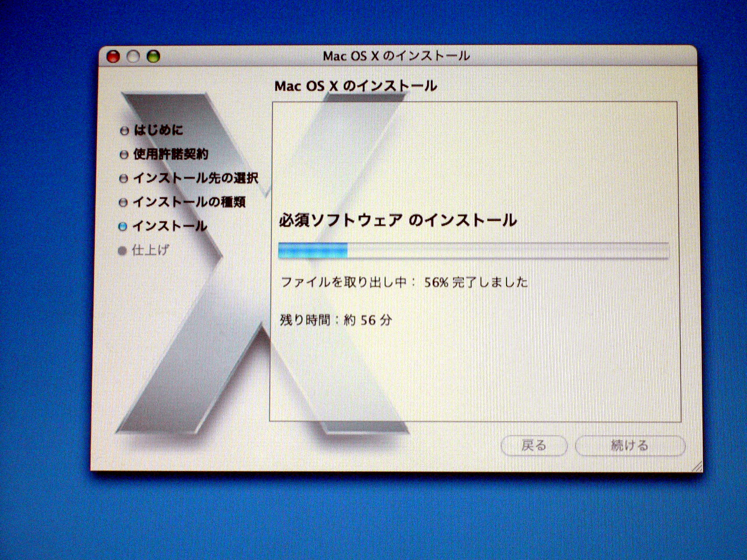The height and width of the screenshot is (560, 747).
Task: Click the blue installation progress bar
Action: (x=473, y=251)
